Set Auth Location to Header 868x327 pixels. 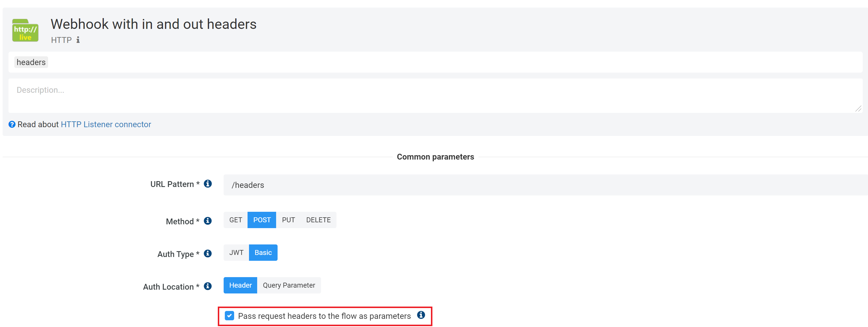[240, 286]
